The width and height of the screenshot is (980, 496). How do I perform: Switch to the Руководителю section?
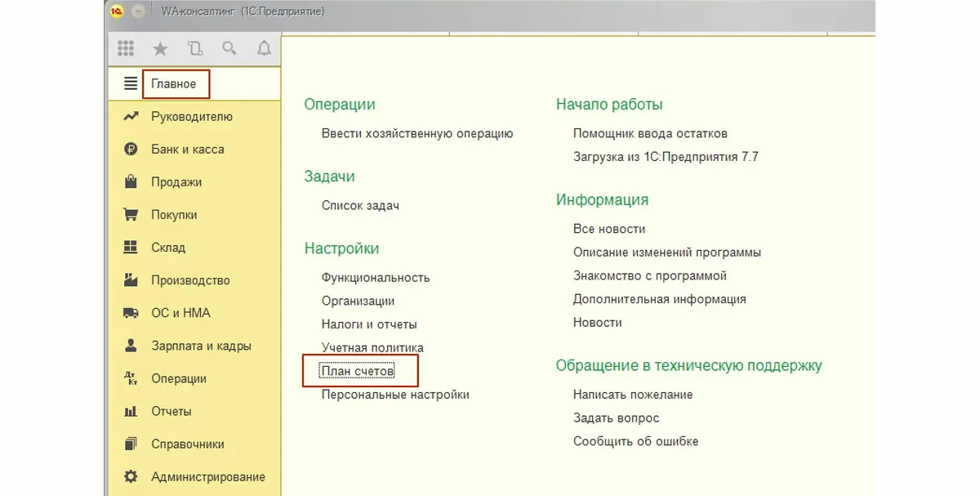191,117
